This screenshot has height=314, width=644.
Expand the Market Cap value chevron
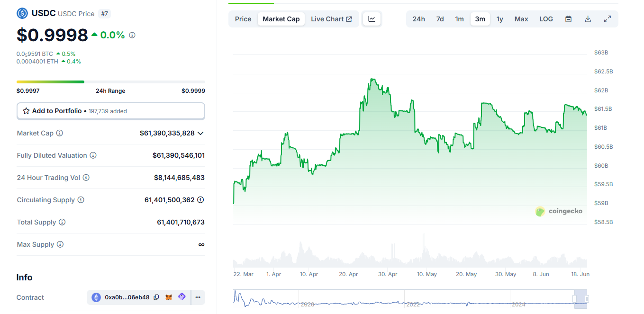(200, 133)
